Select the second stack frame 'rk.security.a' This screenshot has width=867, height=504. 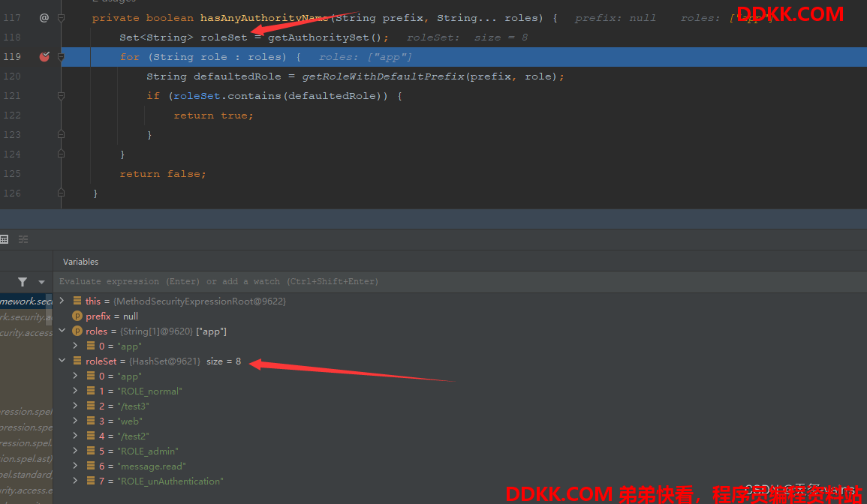tap(26, 316)
